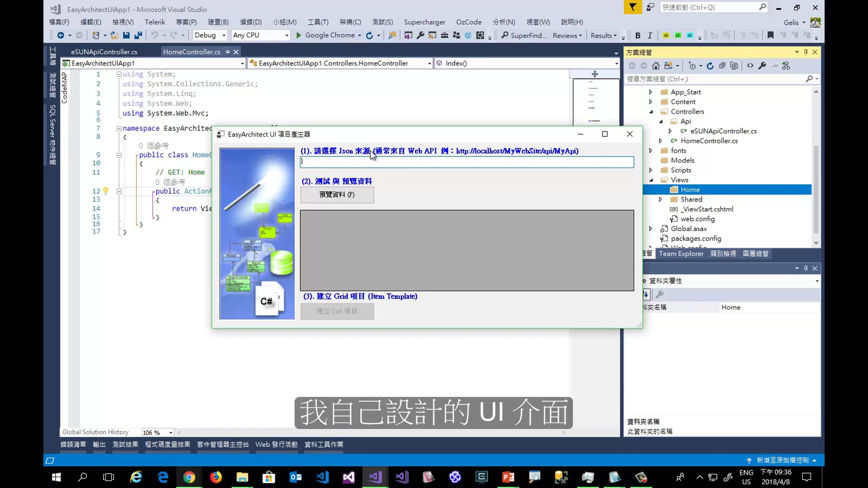Image resolution: width=868 pixels, height=488 pixels.
Task: Click the Solution Explorer home icon
Action: click(x=656, y=66)
